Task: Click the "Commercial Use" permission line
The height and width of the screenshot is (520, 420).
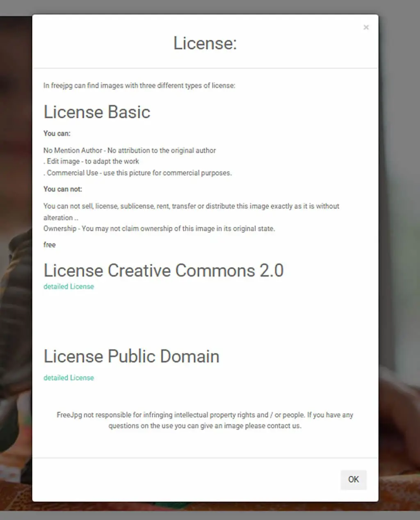Action: point(137,173)
